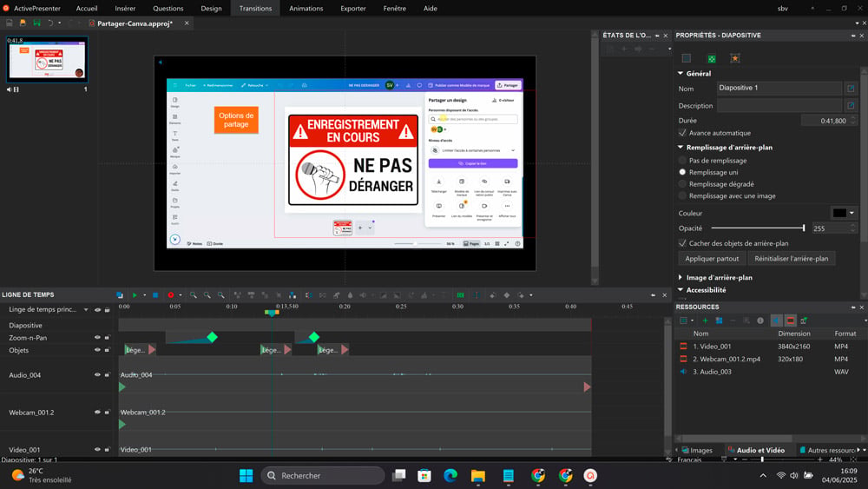Click the green caption icon in timeline toolbar
This screenshot has height=489, width=868.
(460, 295)
